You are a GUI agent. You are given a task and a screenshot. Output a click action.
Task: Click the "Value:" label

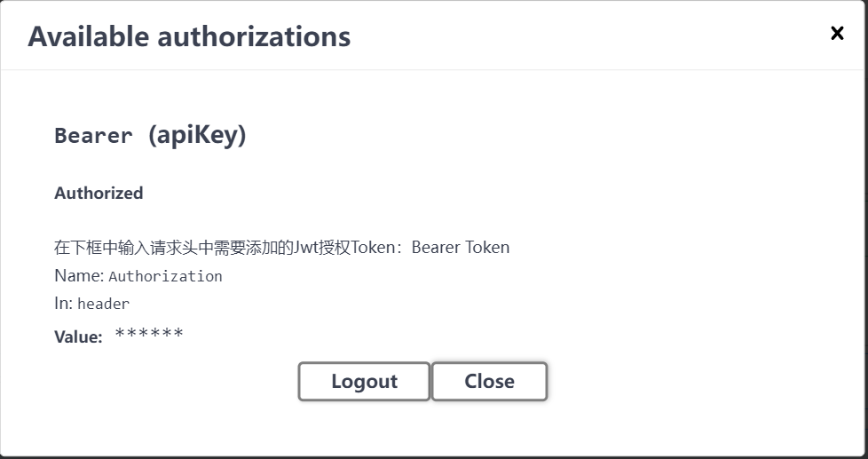pos(78,336)
